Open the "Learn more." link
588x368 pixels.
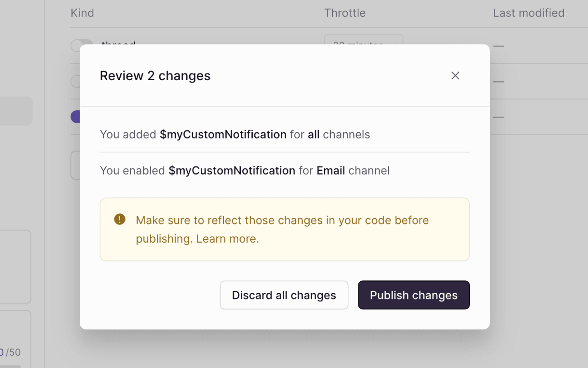click(x=227, y=239)
